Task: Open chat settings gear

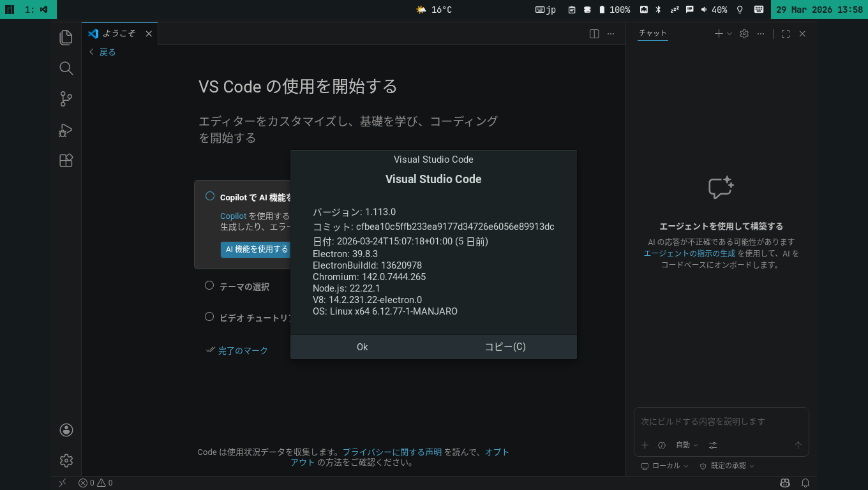Action: (x=744, y=34)
